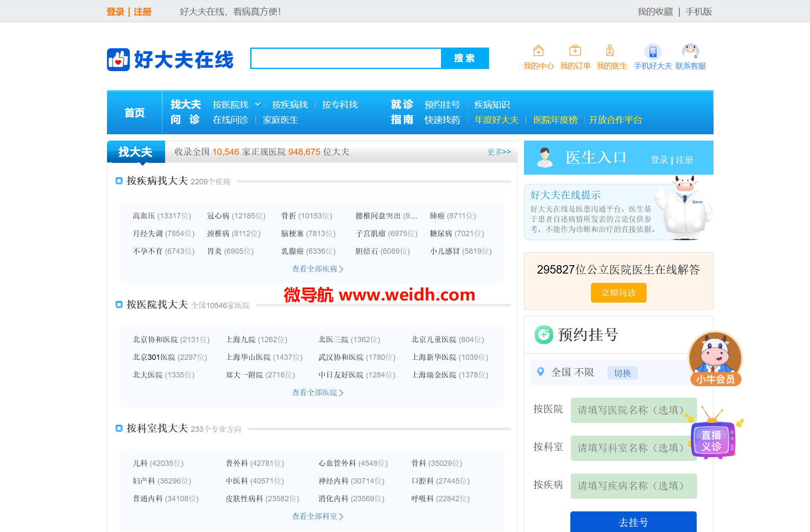Viewport: 810px width, 532px height.
Task: Click 登录 in the top bar
Action: click(x=115, y=11)
